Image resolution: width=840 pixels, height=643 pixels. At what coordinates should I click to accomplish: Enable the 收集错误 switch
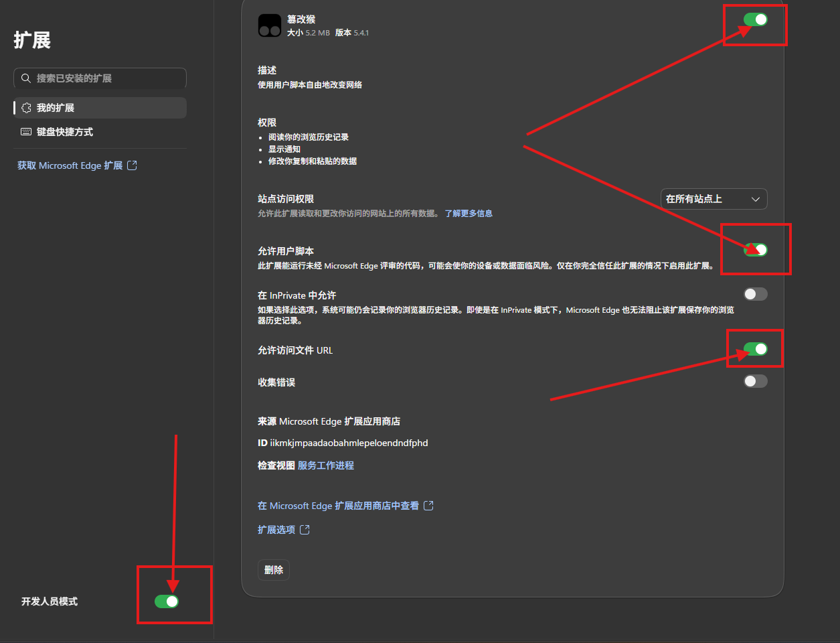pos(756,381)
